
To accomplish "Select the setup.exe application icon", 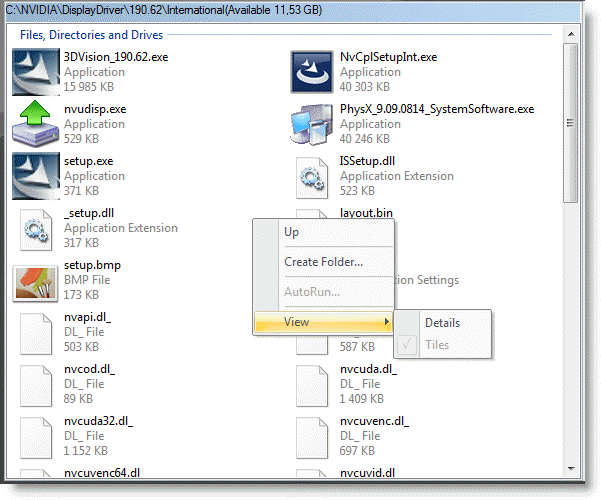I will (36, 176).
